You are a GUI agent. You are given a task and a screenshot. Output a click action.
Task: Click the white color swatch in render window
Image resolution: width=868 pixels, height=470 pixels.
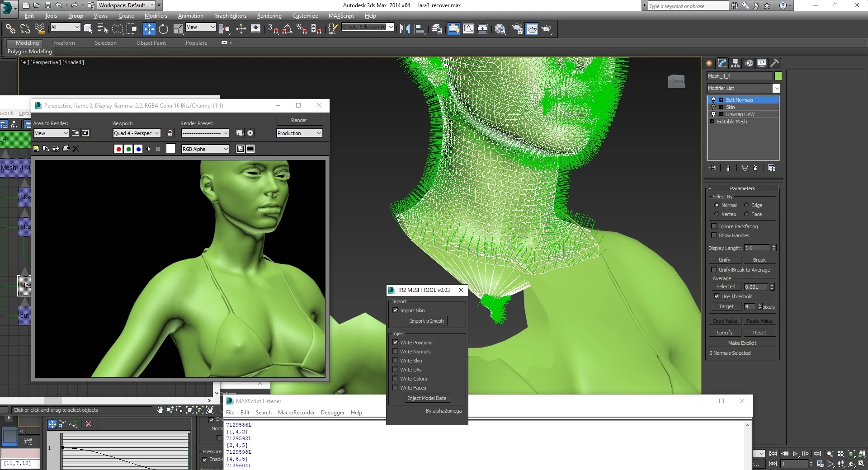[171, 149]
